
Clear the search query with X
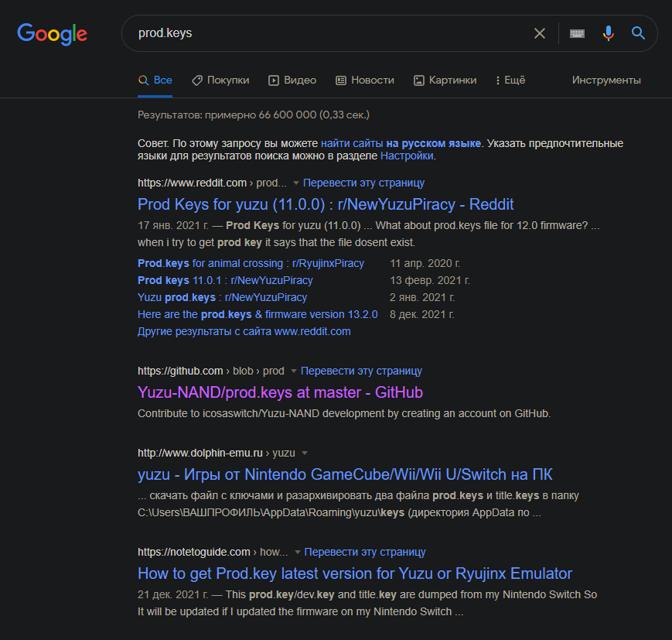coord(540,33)
